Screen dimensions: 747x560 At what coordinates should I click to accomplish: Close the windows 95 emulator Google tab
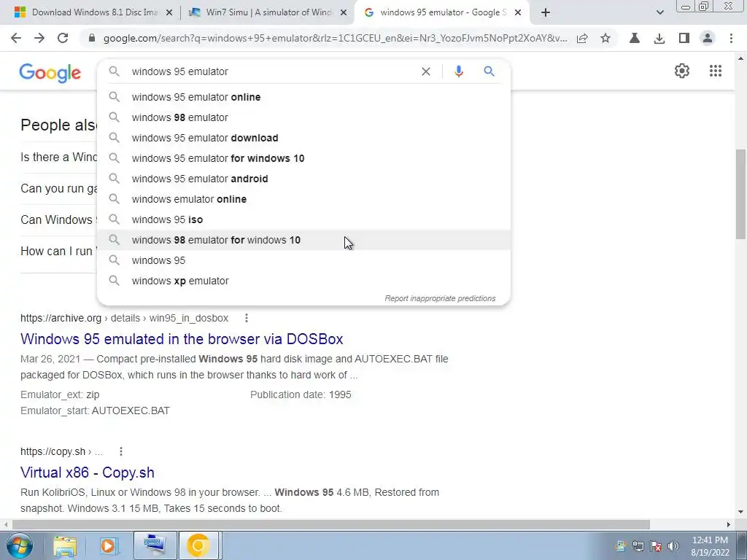[519, 13]
